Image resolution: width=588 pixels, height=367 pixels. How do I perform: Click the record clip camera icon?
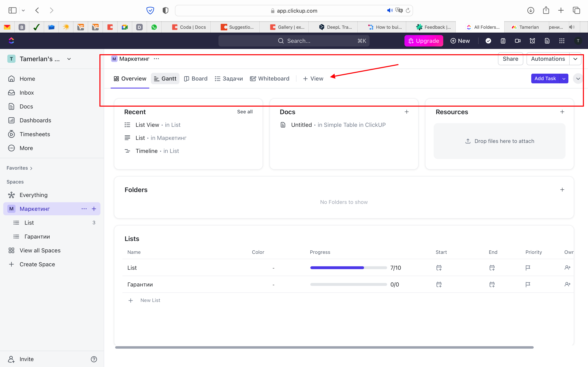[518, 41]
